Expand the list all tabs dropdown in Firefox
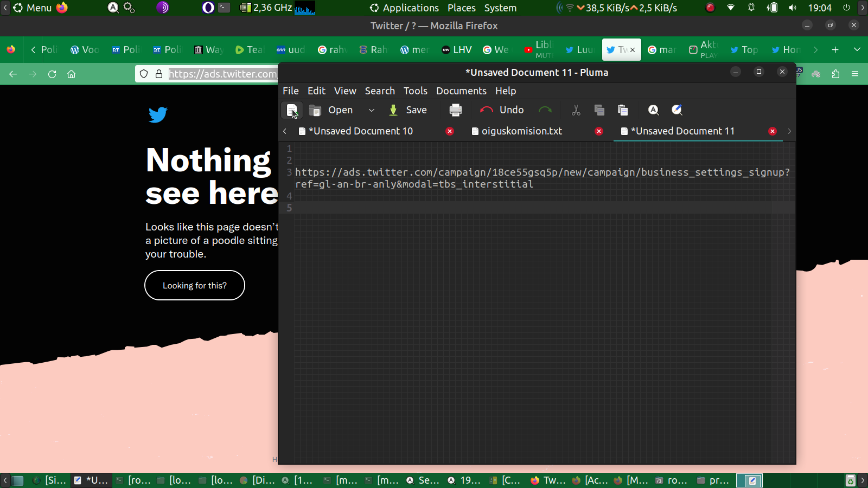The height and width of the screenshot is (488, 868). pyautogui.click(x=857, y=50)
